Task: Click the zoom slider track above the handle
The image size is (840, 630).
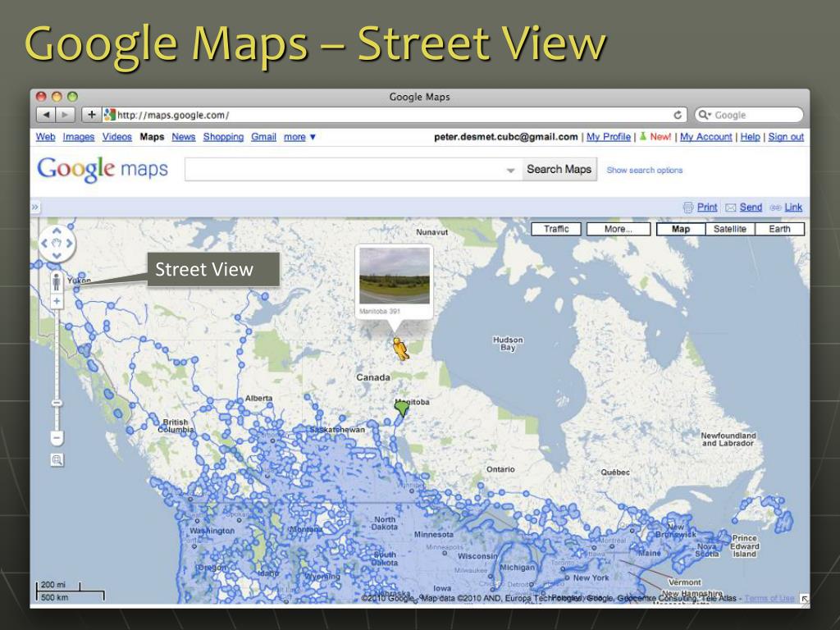Action: click(57, 354)
